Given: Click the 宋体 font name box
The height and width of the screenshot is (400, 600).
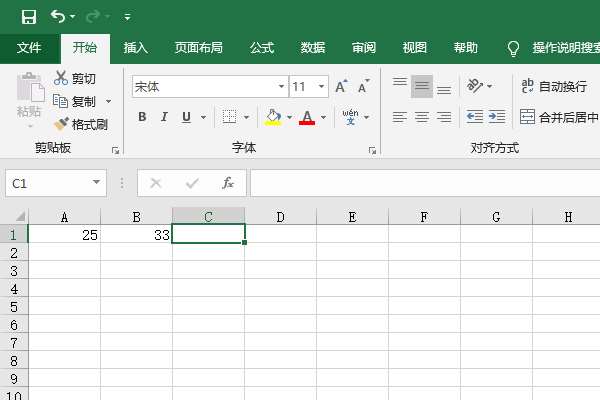Looking at the screenshot, I should 205,87.
